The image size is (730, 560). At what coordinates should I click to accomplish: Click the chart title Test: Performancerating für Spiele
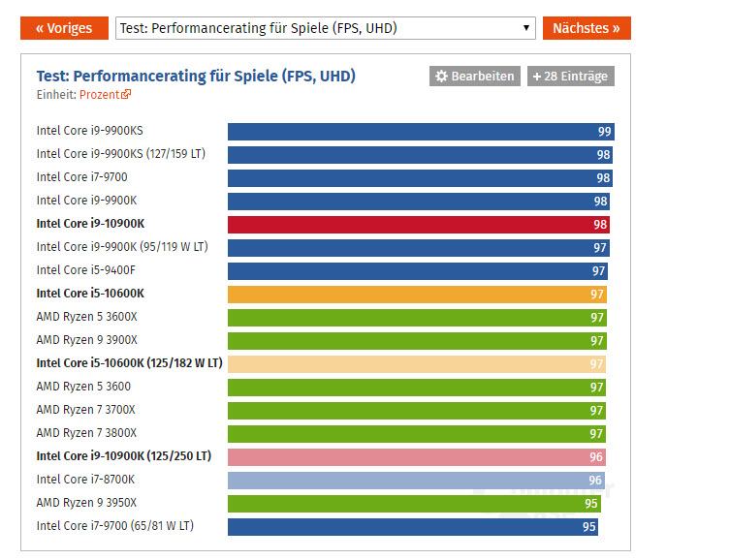click(196, 76)
